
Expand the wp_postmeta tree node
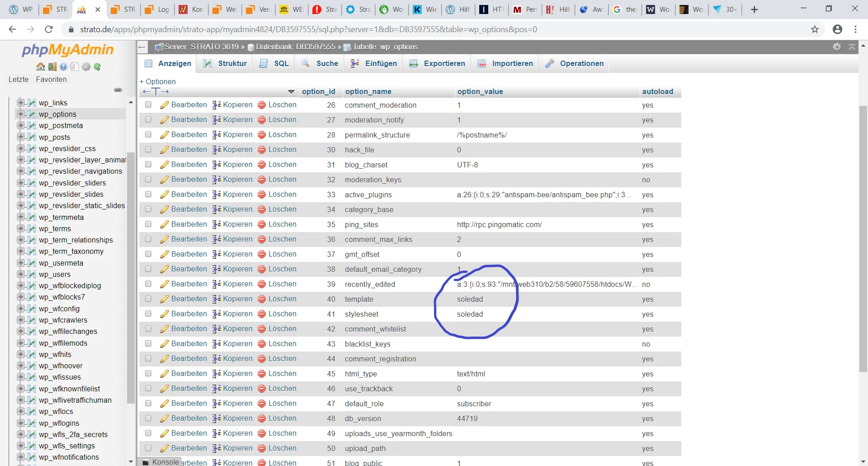[x=20, y=125]
